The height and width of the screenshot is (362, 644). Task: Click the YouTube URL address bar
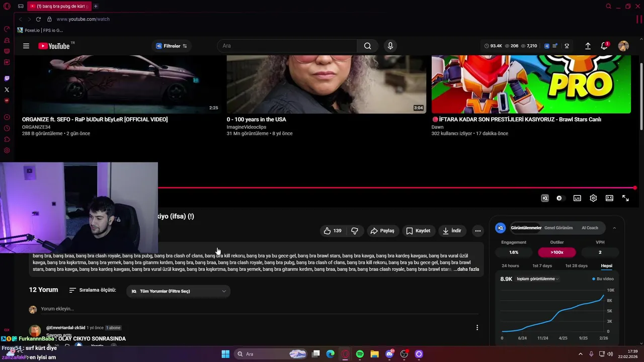(83, 19)
